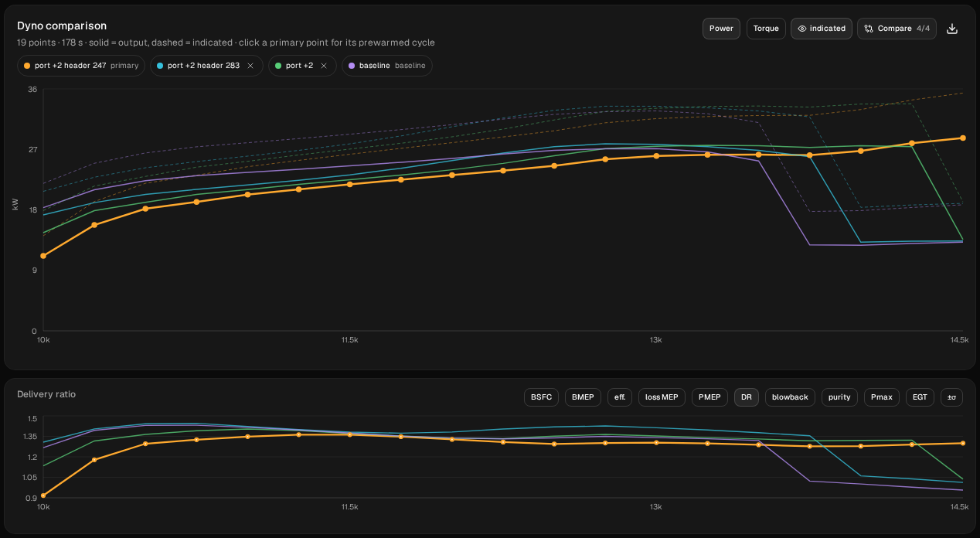Image resolution: width=980 pixels, height=538 pixels.
Task: Click the primary delivery ratio point at 10k
Action: 43,495
